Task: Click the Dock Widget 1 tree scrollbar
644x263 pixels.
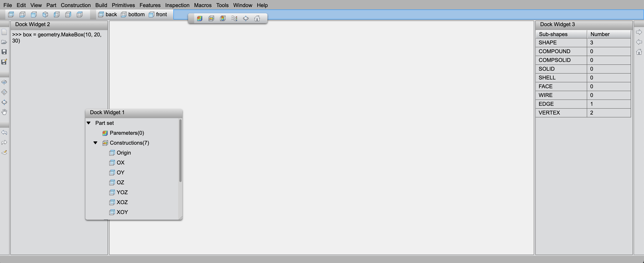Action: (180, 150)
